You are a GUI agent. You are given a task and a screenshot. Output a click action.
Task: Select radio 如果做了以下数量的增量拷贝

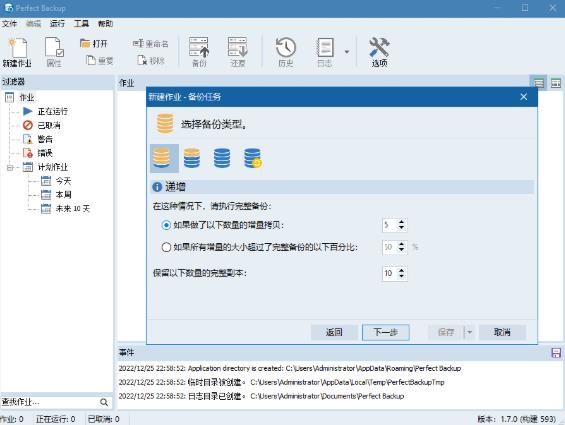pos(166,225)
